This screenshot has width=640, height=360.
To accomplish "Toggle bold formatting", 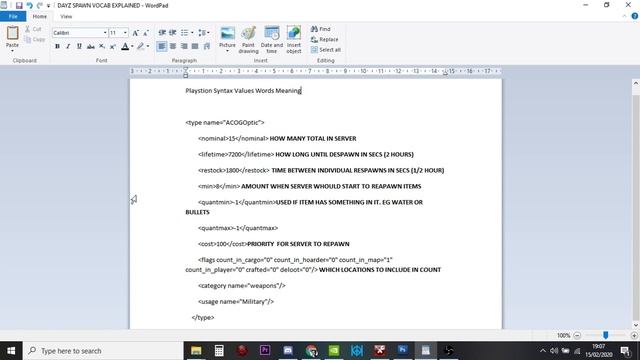I will [x=57, y=46].
